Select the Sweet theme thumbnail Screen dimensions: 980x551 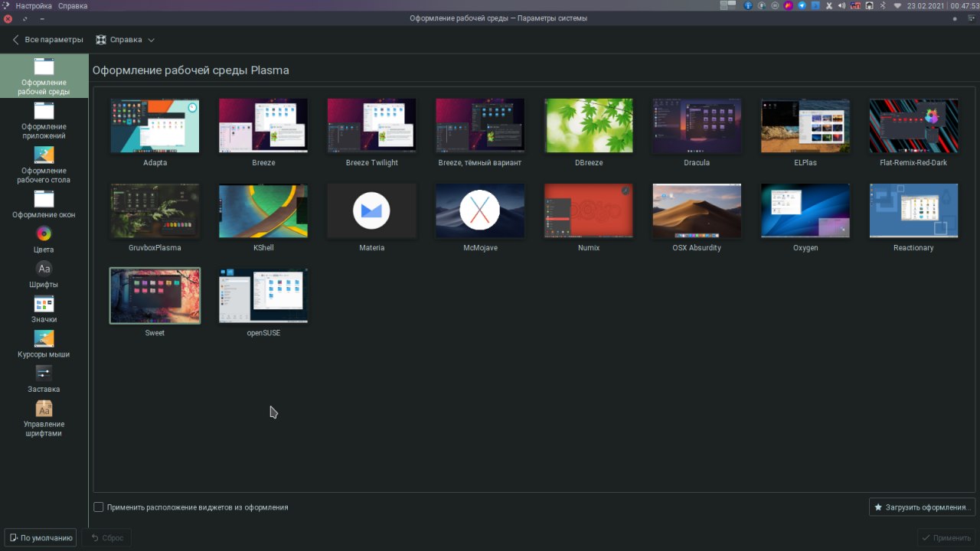(x=155, y=295)
